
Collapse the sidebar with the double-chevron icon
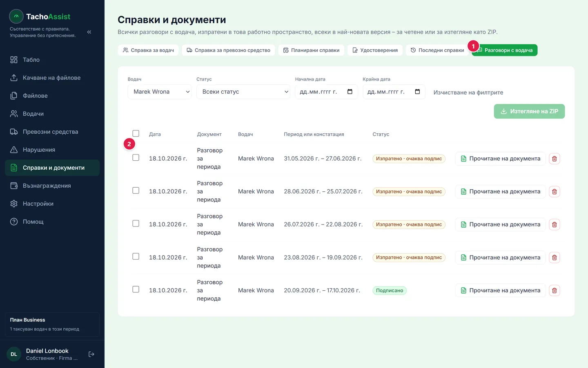point(89,32)
